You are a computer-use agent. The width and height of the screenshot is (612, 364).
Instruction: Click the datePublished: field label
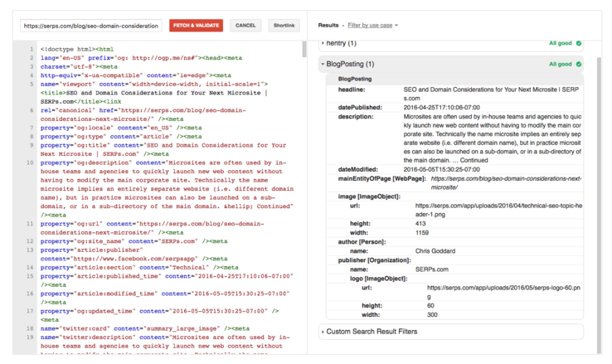[x=360, y=107]
